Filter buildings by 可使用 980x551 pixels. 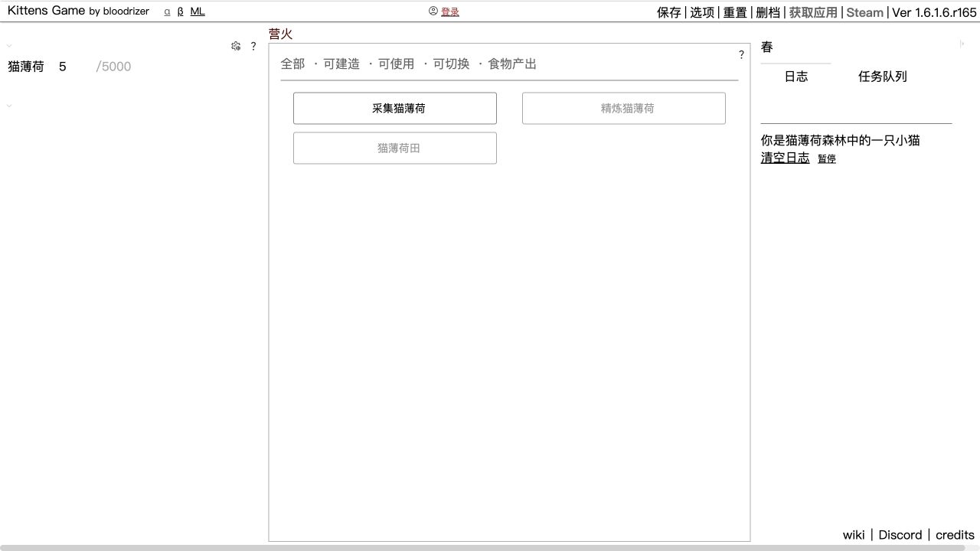397,64
